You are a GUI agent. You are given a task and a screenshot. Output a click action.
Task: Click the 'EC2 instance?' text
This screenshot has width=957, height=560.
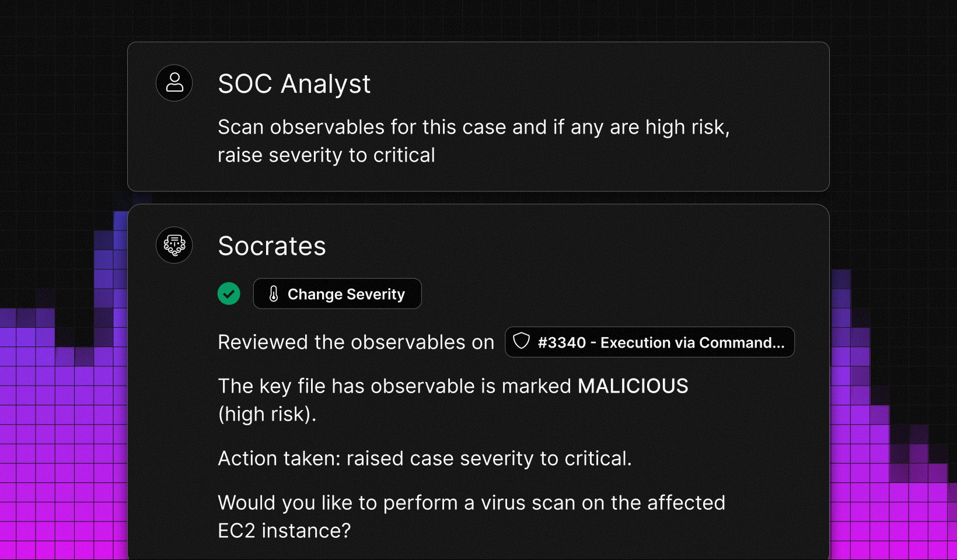tap(284, 531)
